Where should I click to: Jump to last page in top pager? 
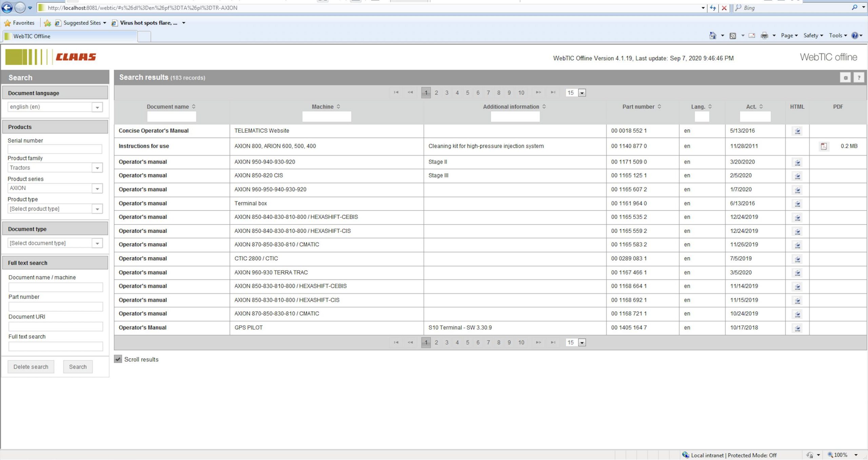coord(553,92)
